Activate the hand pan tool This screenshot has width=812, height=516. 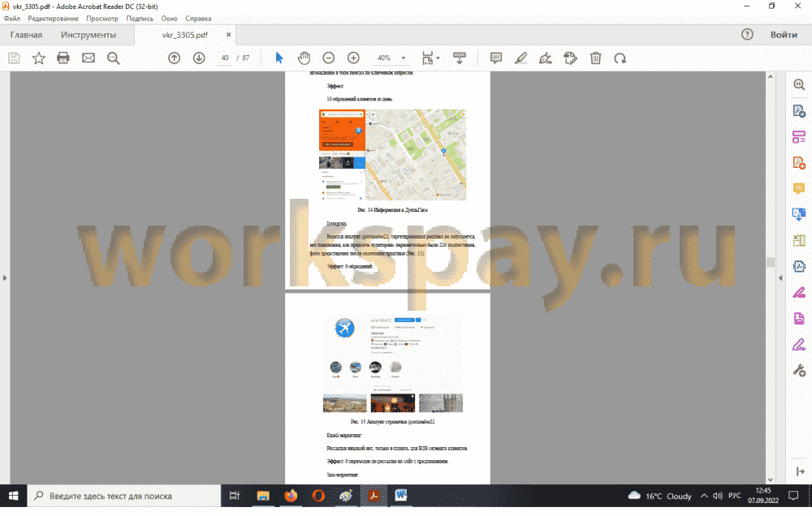tap(304, 58)
